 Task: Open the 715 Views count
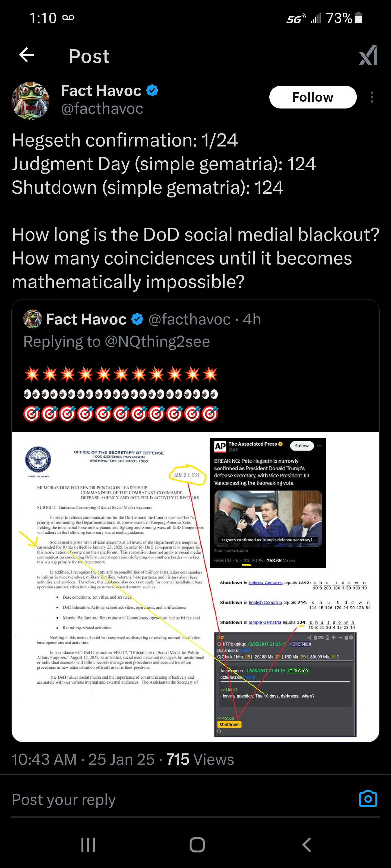pyautogui.click(x=200, y=760)
